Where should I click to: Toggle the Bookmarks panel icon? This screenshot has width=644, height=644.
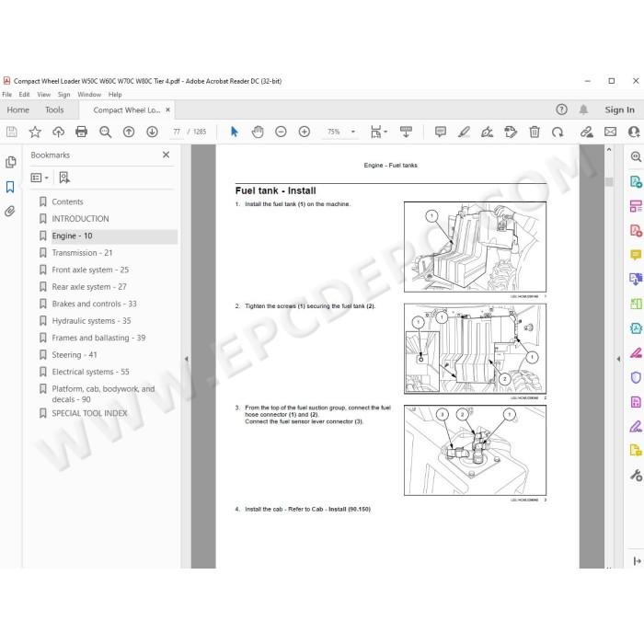pyautogui.click(x=10, y=187)
